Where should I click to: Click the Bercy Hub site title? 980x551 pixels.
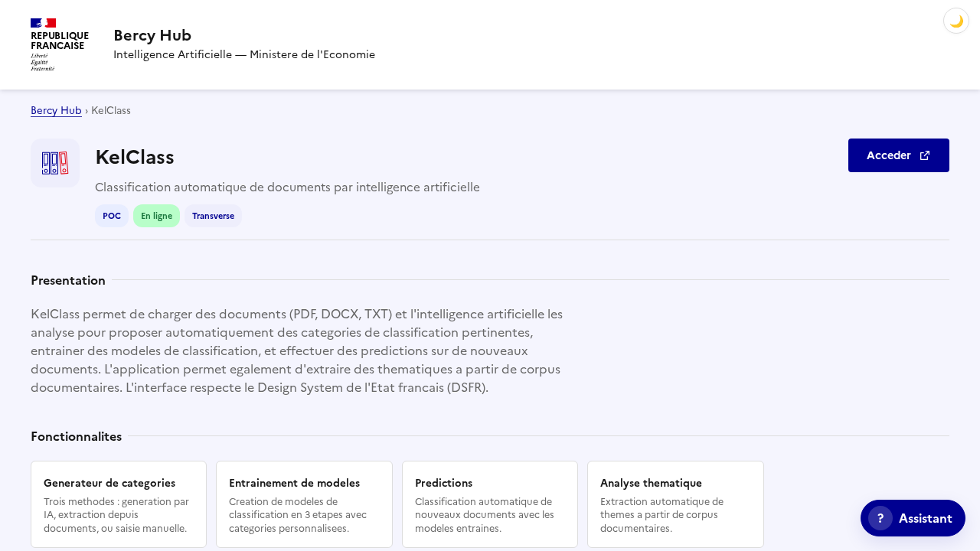point(152,35)
